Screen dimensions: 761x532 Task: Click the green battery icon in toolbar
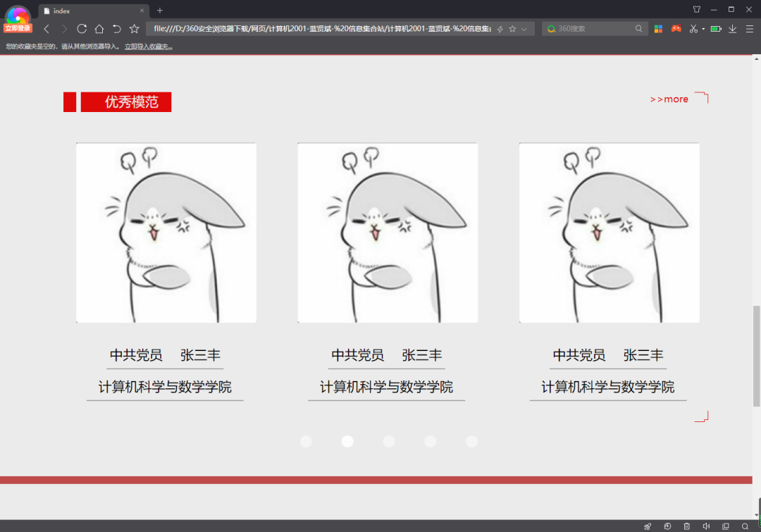coord(716,29)
